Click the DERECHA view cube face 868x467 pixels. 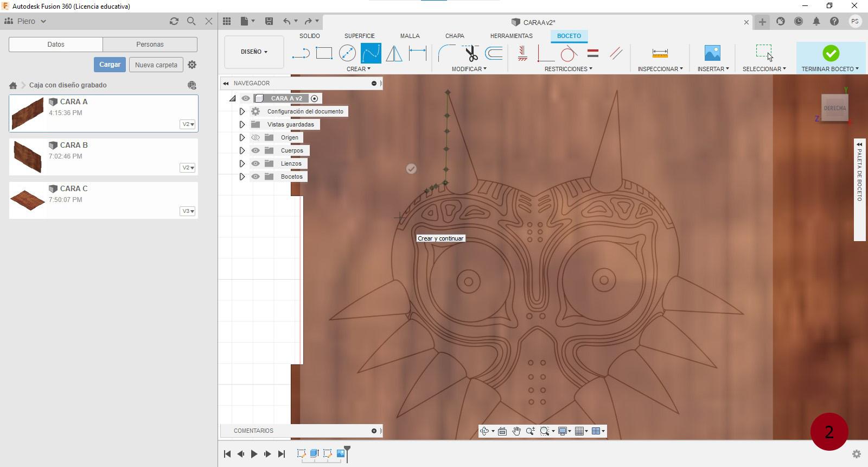pos(834,108)
